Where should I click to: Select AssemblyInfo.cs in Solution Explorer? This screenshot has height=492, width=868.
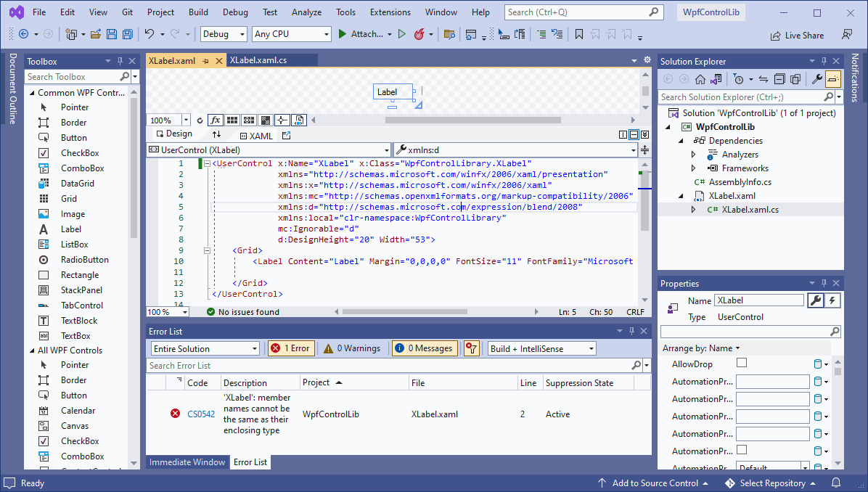coord(740,182)
